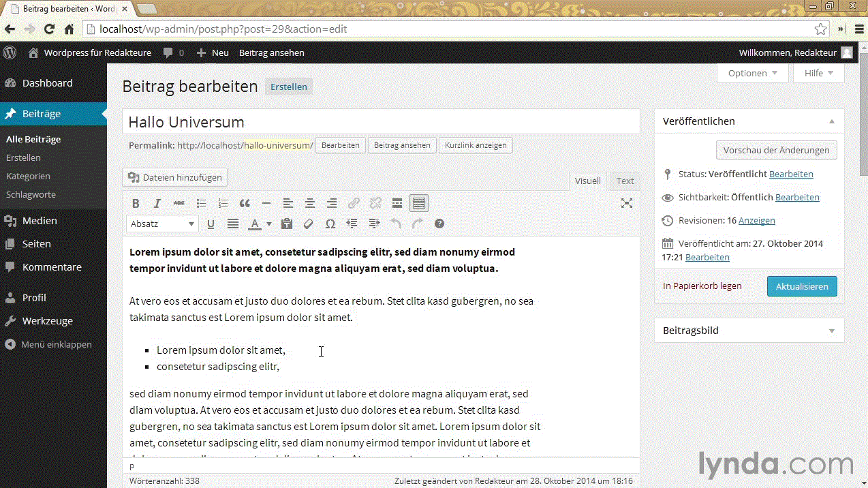
Task: Open Seiten in the sidebar
Action: click(x=53, y=244)
